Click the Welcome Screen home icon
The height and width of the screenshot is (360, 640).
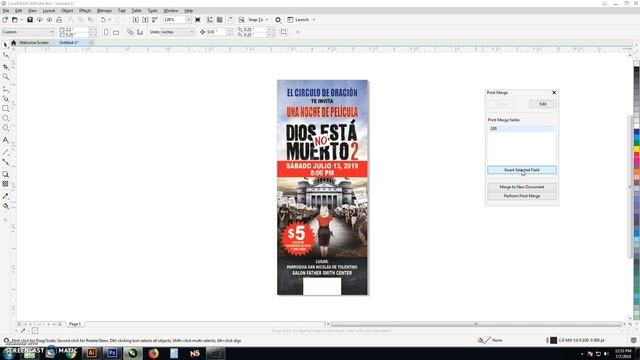[x=13, y=42]
